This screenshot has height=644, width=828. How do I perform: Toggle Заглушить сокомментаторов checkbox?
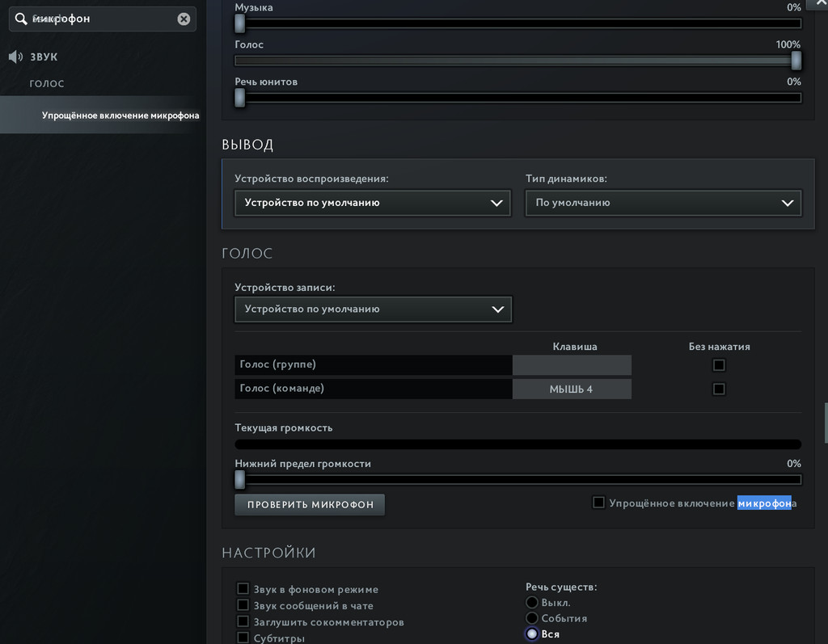pos(243,621)
